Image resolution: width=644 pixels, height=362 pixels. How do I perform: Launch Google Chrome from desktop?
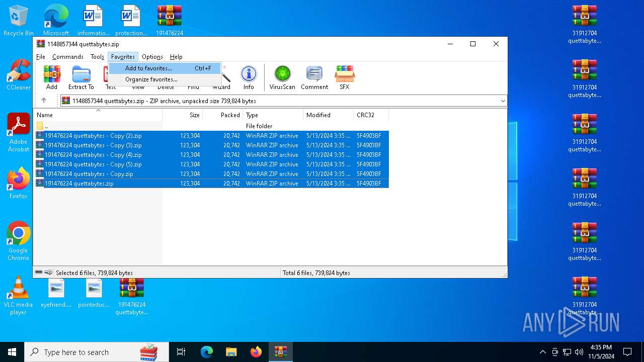(19, 241)
